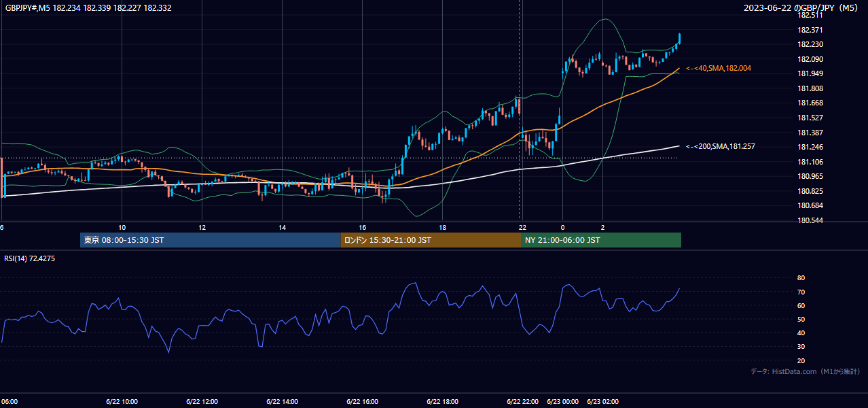The image size is (868, 408).
Task: Click hour tick label 14 under the chart
Action: click(282, 227)
